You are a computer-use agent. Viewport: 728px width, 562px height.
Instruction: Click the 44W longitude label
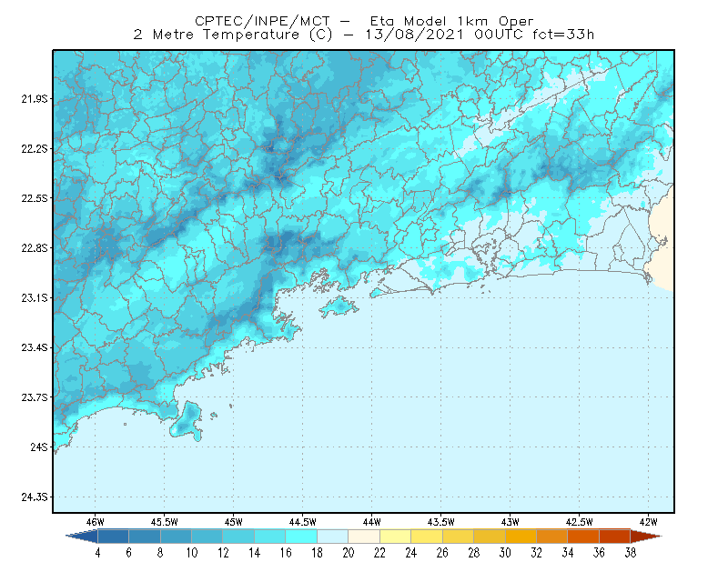372,522
